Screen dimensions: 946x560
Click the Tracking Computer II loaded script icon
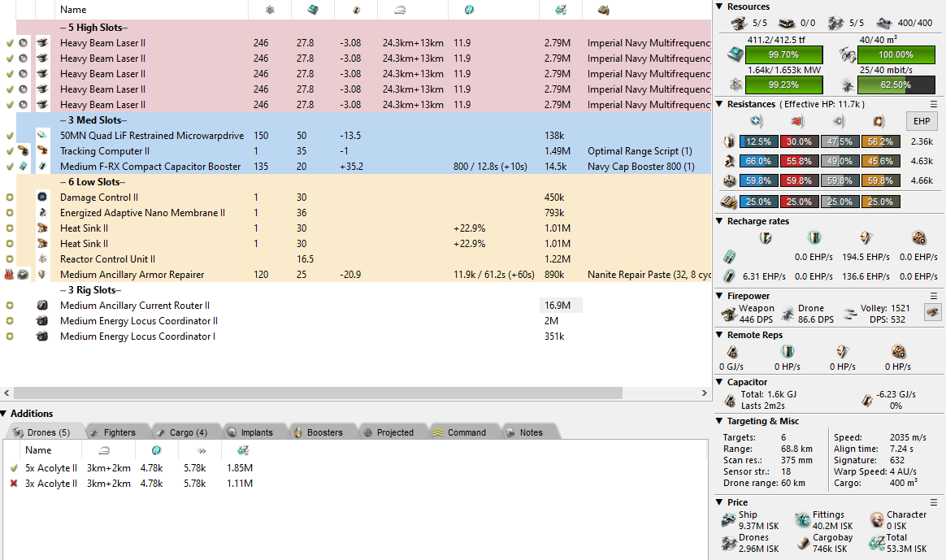point(24,151)
